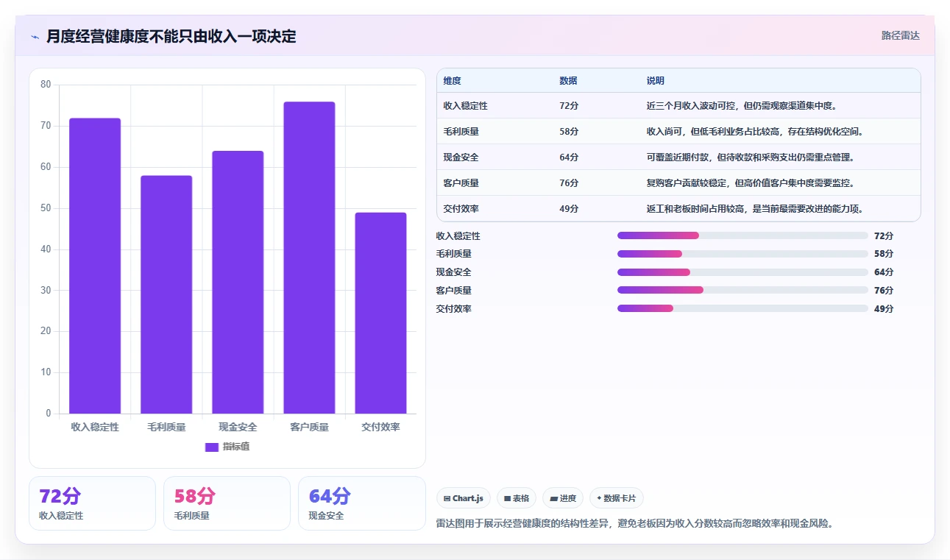Click the description starting 复购客户贡献较稳定

pyautogui.click(x=751, y=183)
